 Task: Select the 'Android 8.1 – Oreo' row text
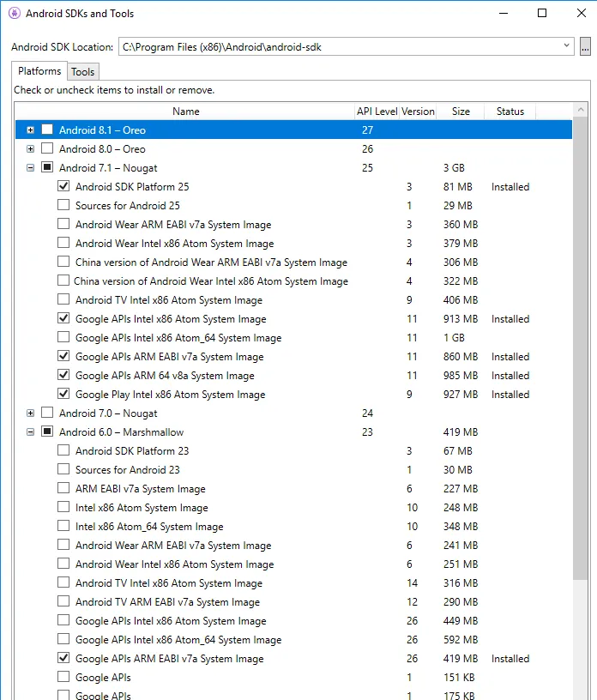[x=102, y=130]
